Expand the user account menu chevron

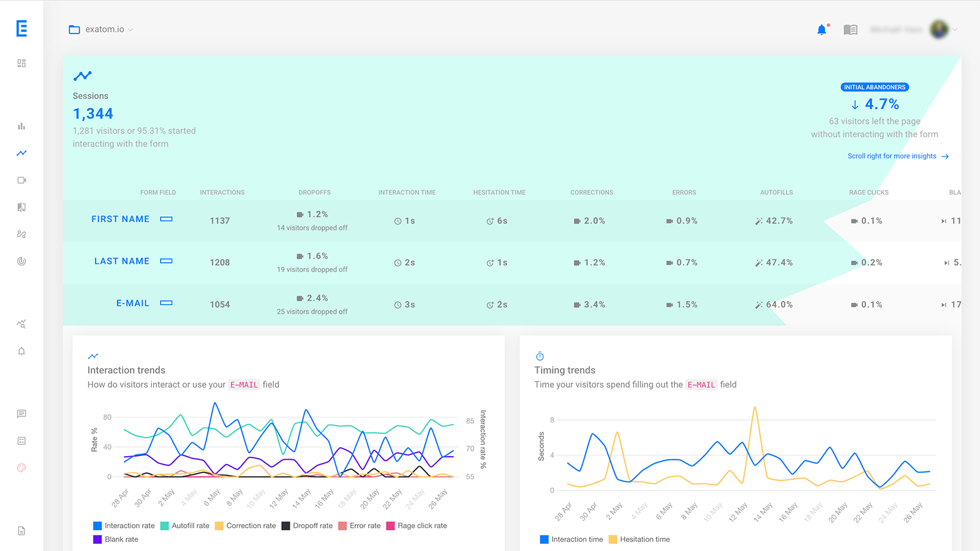click(954, 29)
